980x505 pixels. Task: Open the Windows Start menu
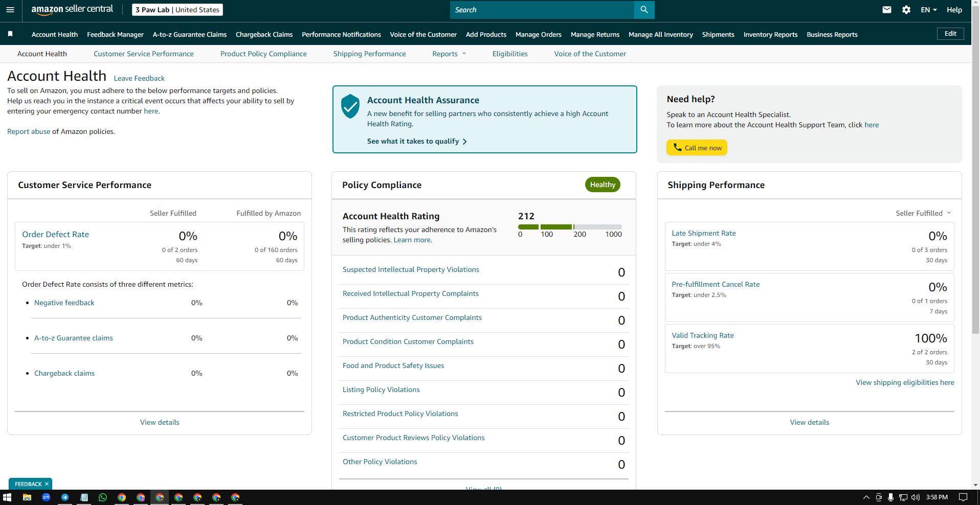point(7,497)
